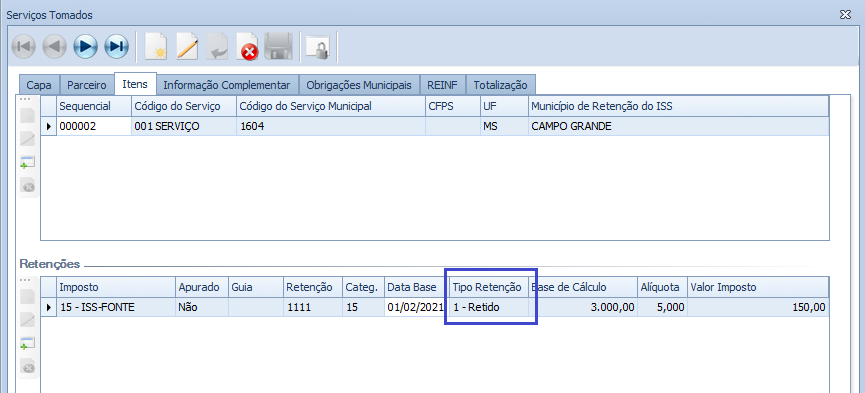Click the Data Base column header
This screenshot has height=393, width=865.
click(x=416, y=287)
